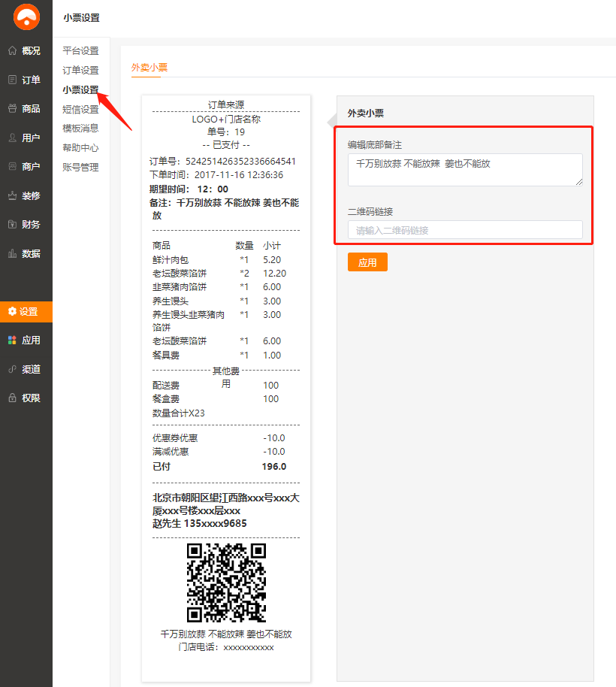Open the 订单 orders sidebar icon
Image resolution: width=616 pixels, height=687 pixels.
(x=12, y=80)
